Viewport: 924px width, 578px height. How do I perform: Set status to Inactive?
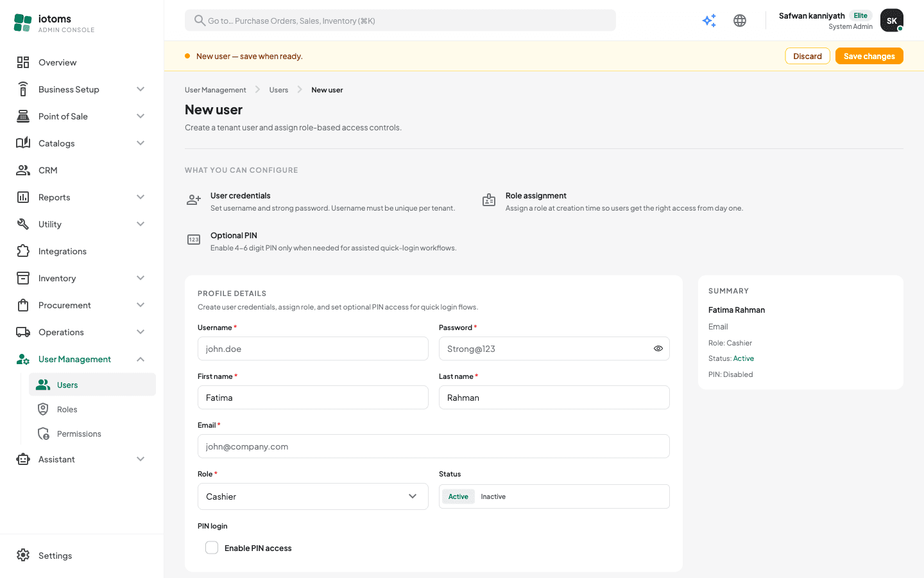[x=493, y=496]
